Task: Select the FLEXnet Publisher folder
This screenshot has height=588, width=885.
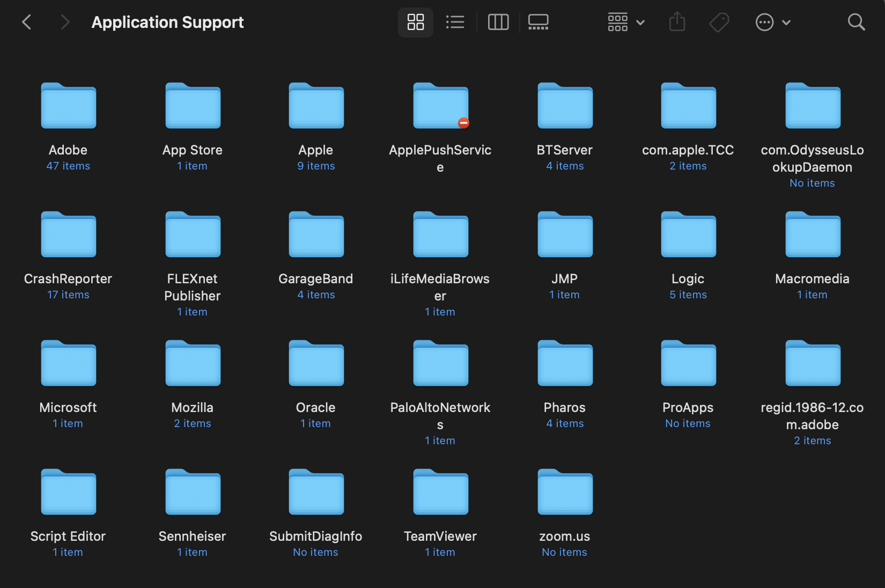Action: 193,234
